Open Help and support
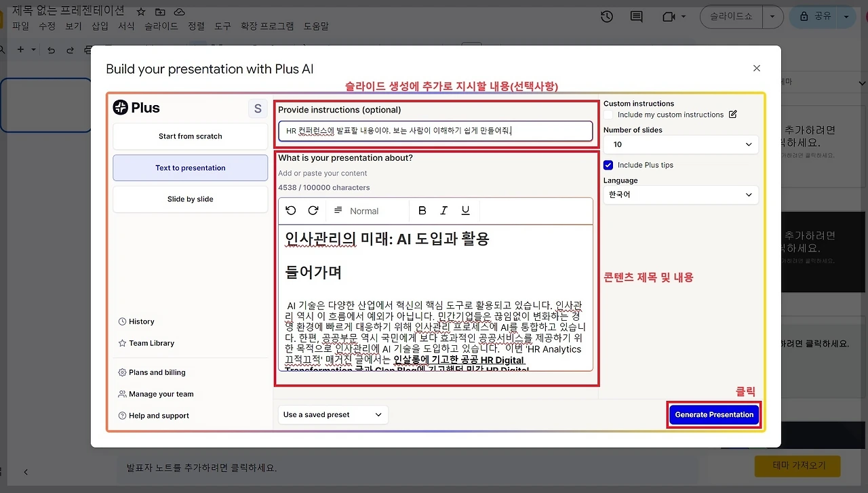 [x=154, y=416]
